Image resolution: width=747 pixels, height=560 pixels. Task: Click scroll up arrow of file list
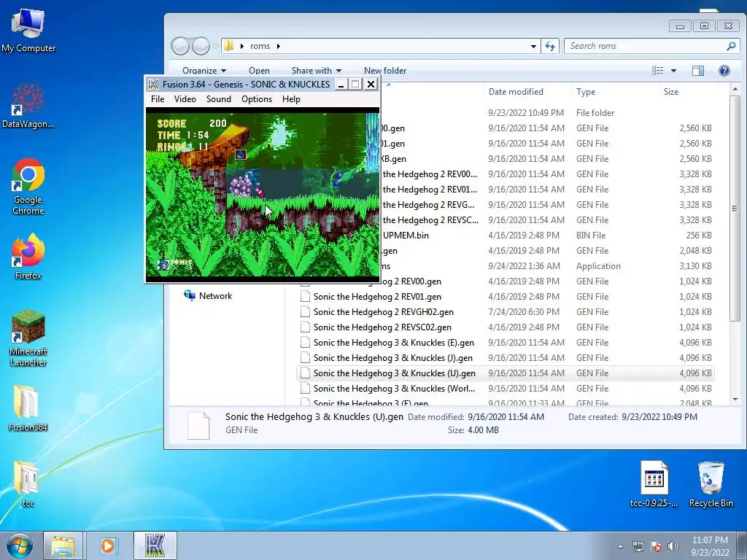(735, 89)
